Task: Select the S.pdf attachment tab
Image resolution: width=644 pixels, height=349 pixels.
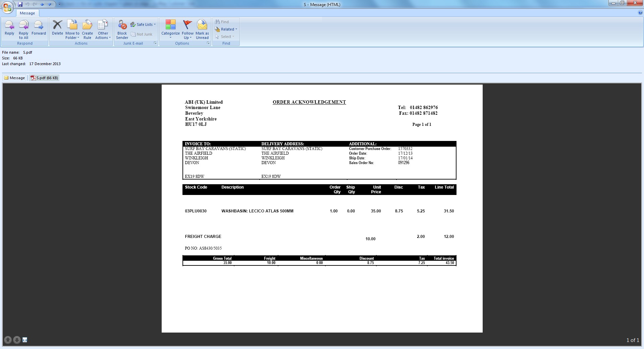Action: point(44,78)
